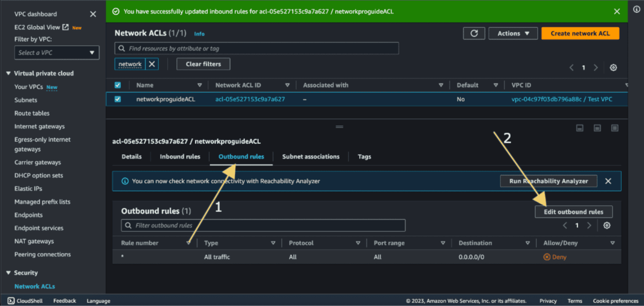Open Subnets in the sidebar

(x=26, y=100)
